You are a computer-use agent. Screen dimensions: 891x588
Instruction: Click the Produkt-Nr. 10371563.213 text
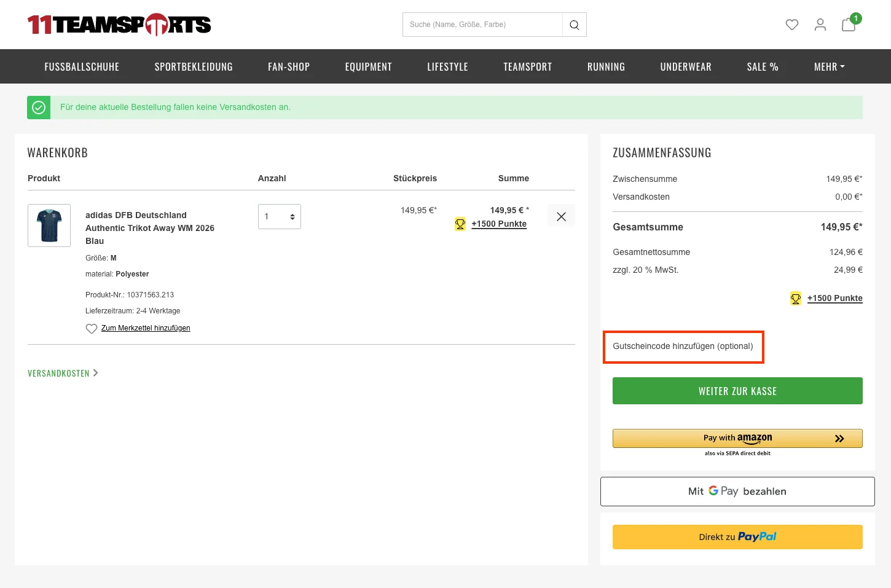pos(130,295)
